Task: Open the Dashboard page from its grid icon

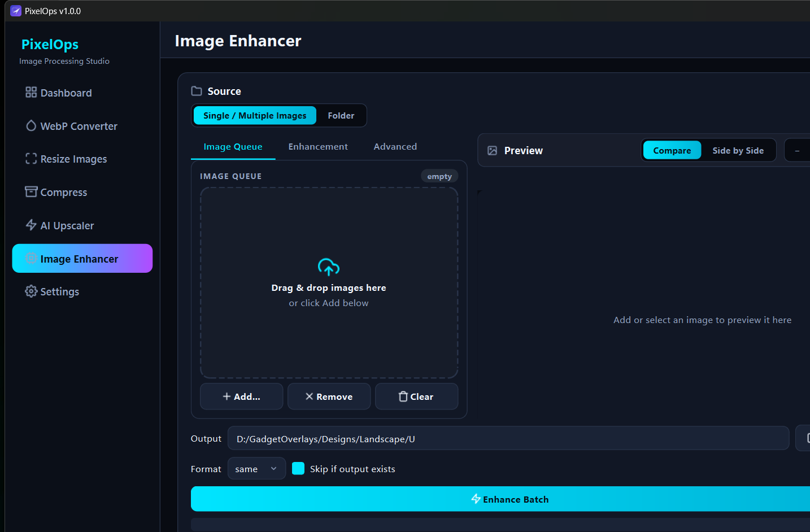Action: (x=31, y=92)
